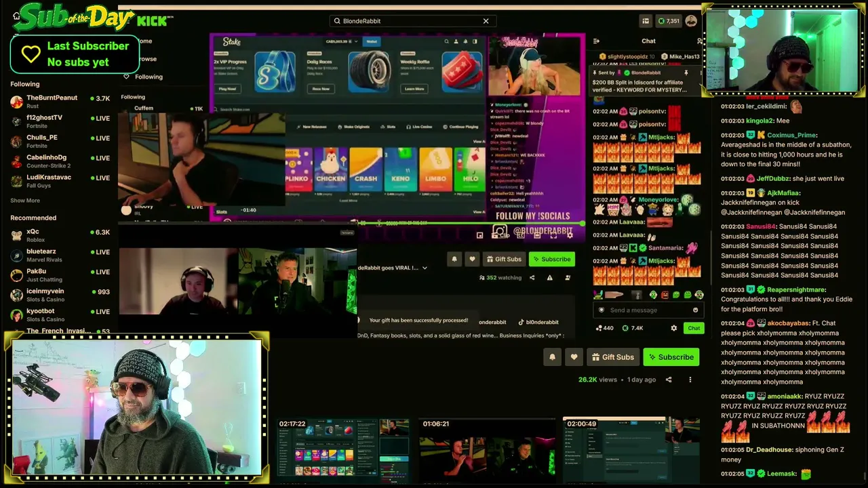Open f12ghostTV channel in the sidebar
The image size is (868, 488).
[60, 121]
